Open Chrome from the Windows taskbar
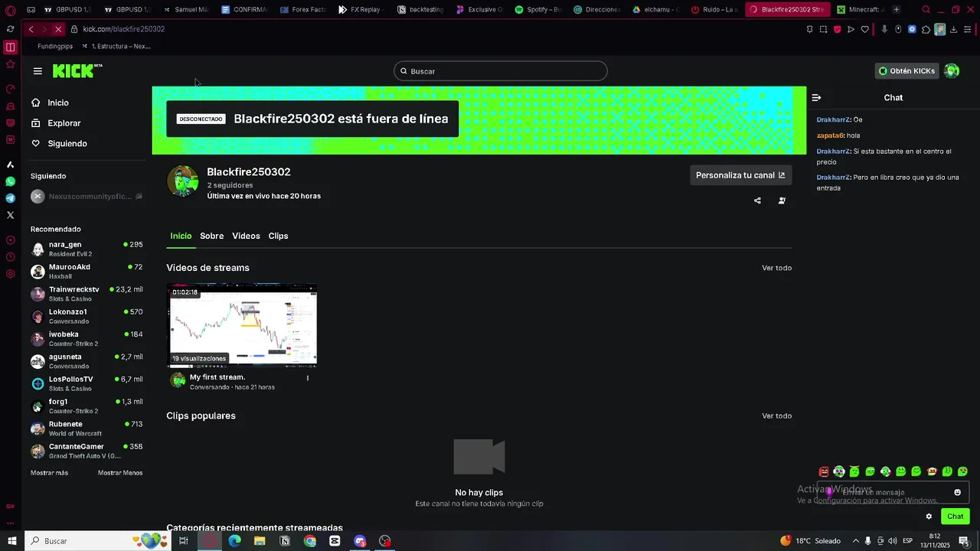980x551 pixels. tap(309, 541)
